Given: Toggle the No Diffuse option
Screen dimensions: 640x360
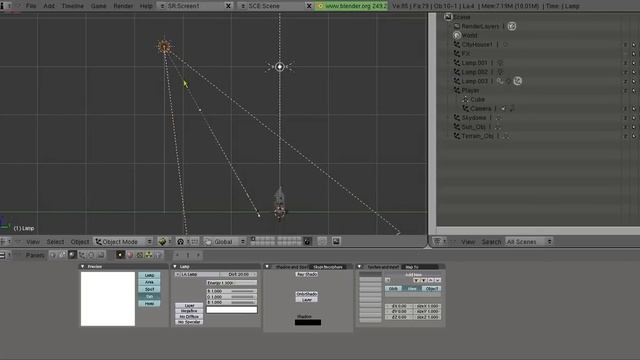Looking at the screenshot, I should pyautogui.click(x=189, y=316).
